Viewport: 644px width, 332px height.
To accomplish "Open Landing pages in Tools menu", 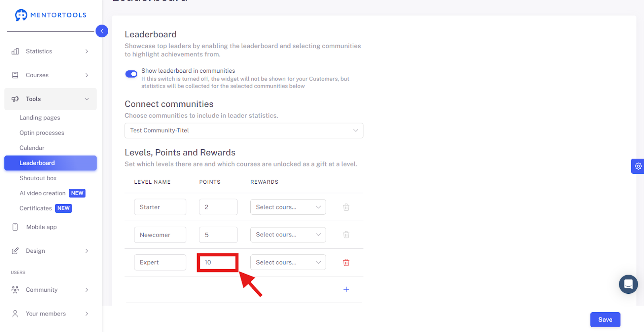I will pos(40,118).
